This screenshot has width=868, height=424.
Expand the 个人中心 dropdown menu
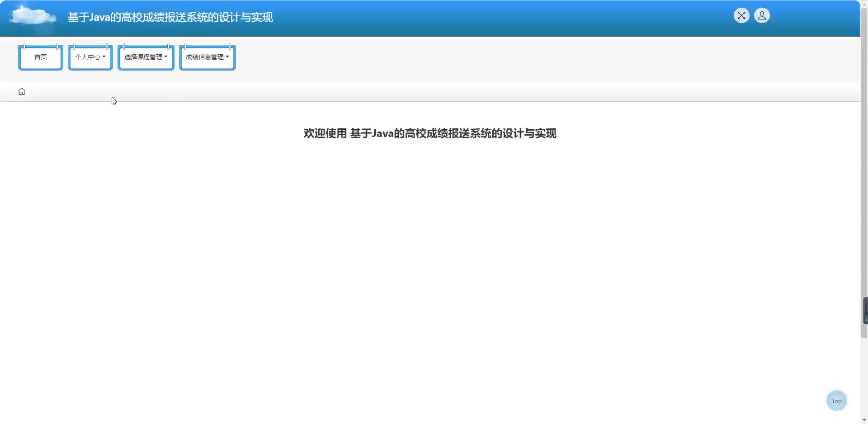coord(90,57)
